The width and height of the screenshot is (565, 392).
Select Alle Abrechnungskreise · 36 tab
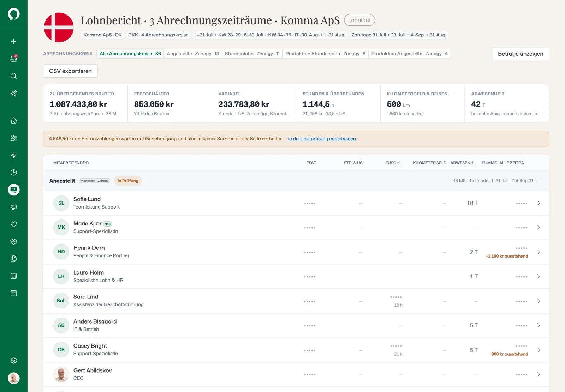coord(130,54)
